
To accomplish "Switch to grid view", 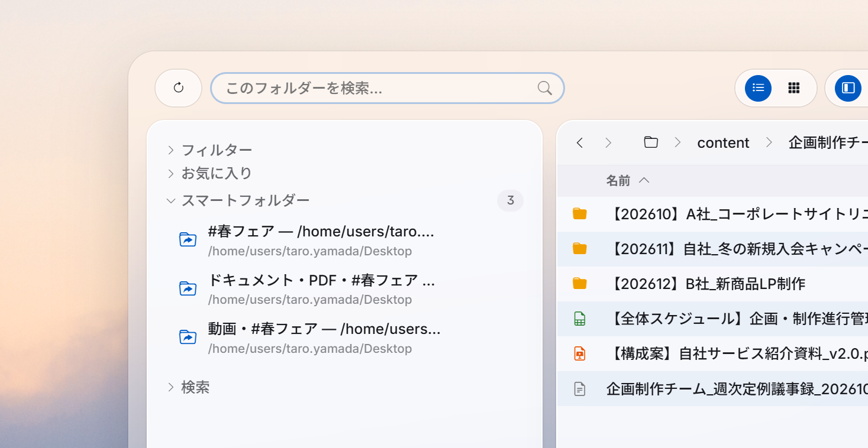I will [x=794, y=88].
